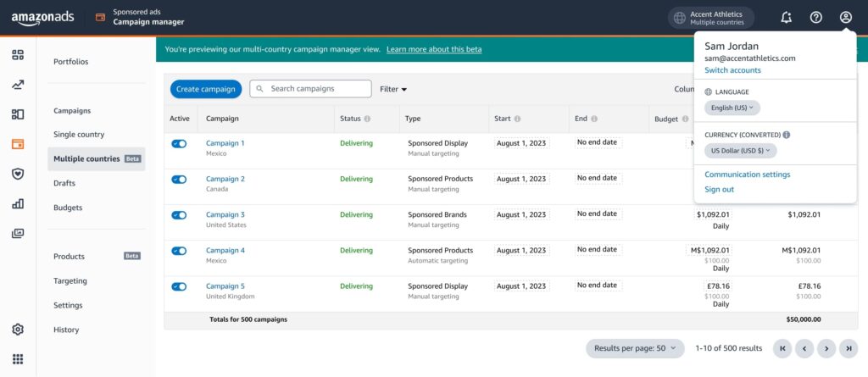
Task: Click the user profile icon
Action: coord(845,18)
